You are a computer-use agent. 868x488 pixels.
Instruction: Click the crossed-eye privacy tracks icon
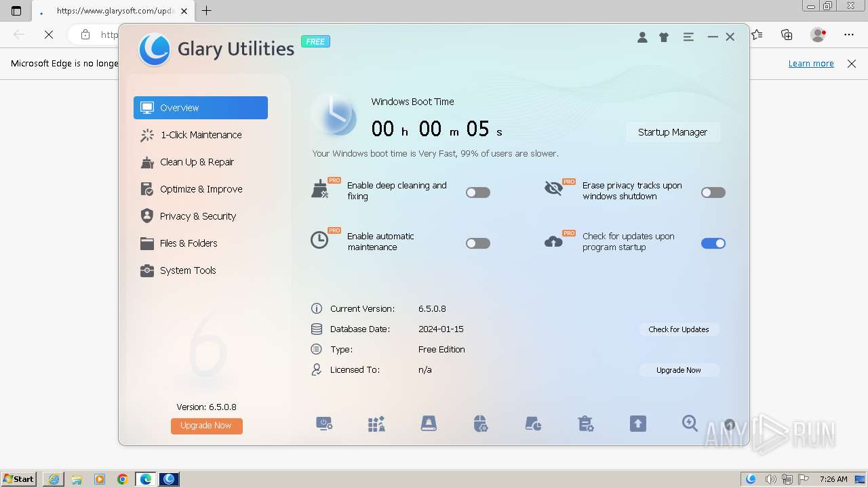pos(554,188)
